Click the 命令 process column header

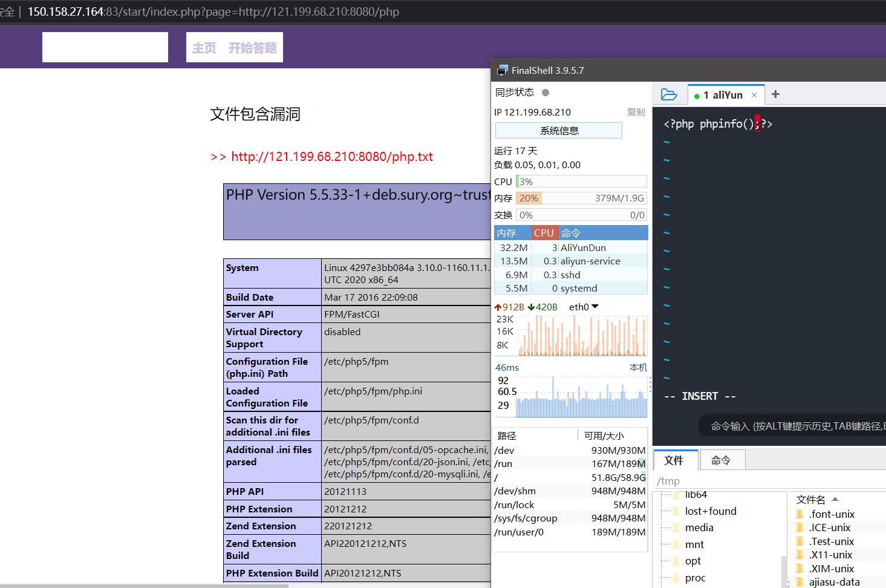coord(603,233)
